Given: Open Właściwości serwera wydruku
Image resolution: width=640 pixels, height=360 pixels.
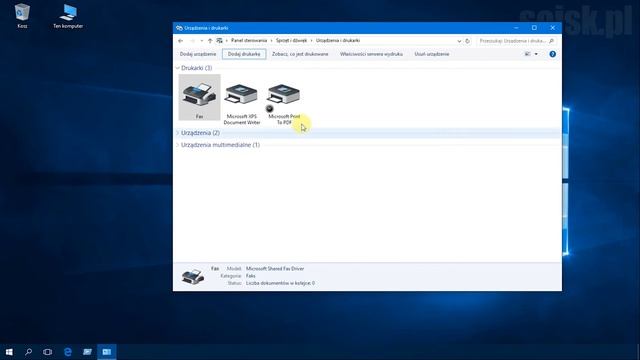Looking at the screenshot, I should pos(371,54).
